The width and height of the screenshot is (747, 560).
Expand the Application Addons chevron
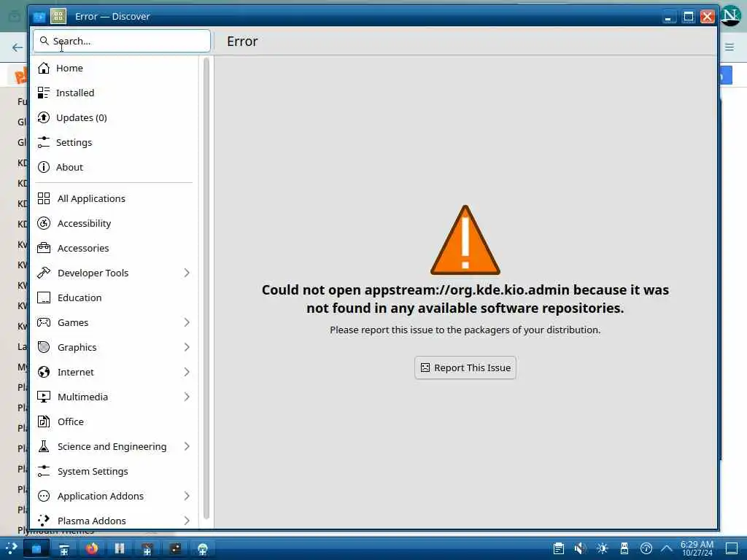coord(187,496)
